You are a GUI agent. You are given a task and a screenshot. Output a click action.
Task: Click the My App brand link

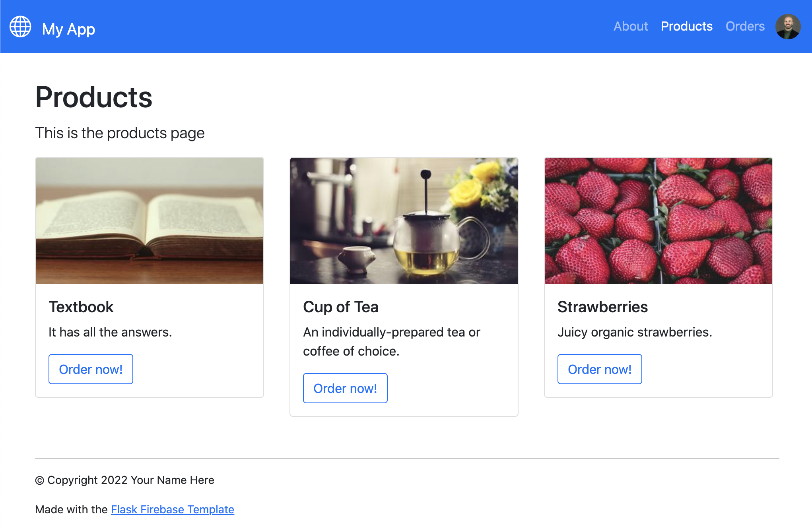68,29
